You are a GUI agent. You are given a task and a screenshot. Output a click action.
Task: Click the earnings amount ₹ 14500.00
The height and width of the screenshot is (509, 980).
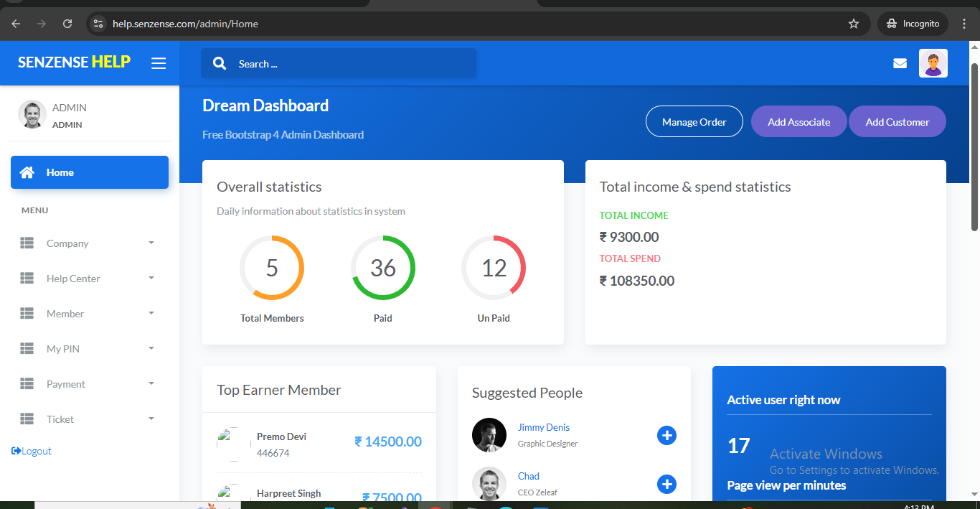pos(388,442)
